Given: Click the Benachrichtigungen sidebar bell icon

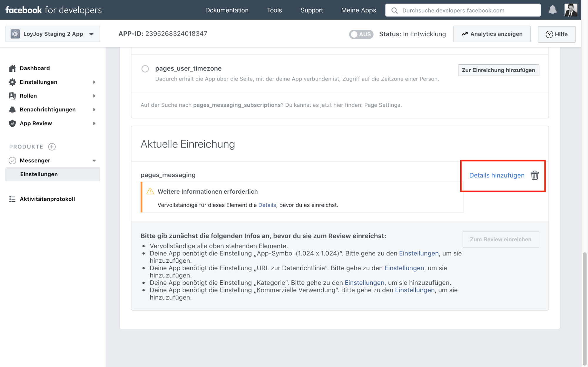Looking at the screenshot, I should (12, 110).
